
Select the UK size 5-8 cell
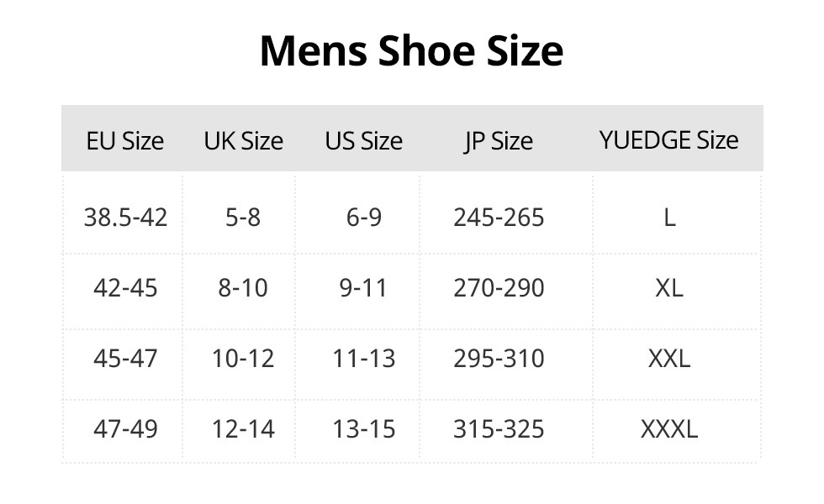pyautogui.click(x=243, y=218)
